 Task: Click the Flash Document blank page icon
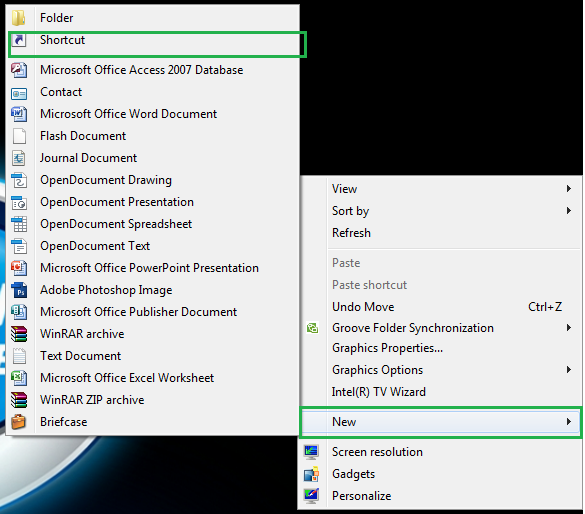(x=19, y=136)
